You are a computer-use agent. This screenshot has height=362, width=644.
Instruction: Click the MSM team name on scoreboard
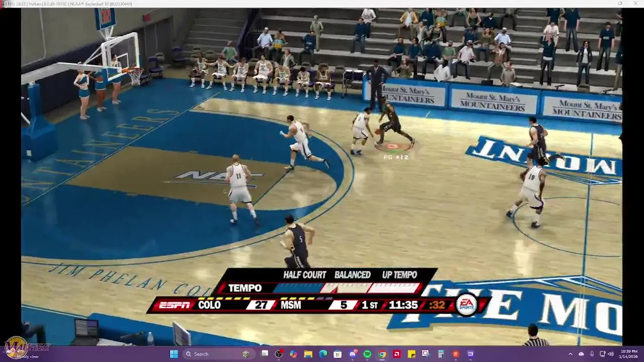291,305
